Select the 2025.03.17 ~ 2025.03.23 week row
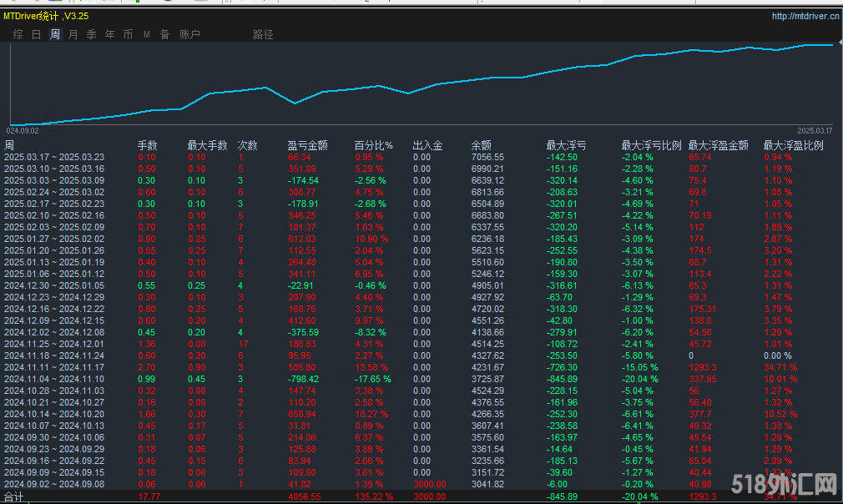The height and width of the screenshot is (504, 843). 54,157
